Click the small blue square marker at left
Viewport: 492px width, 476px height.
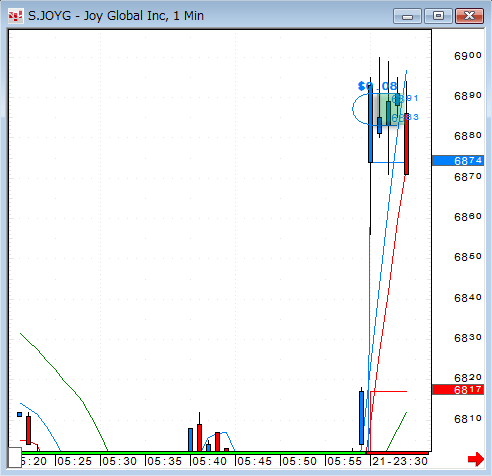pyautogui.click(x=19, y=414)
